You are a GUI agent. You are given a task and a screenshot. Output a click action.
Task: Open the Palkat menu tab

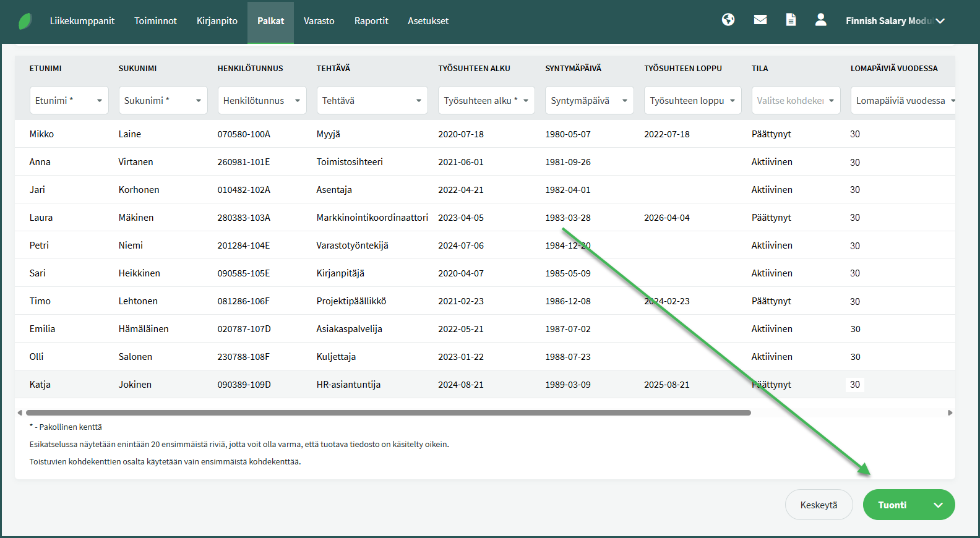(x=270, y=21)
